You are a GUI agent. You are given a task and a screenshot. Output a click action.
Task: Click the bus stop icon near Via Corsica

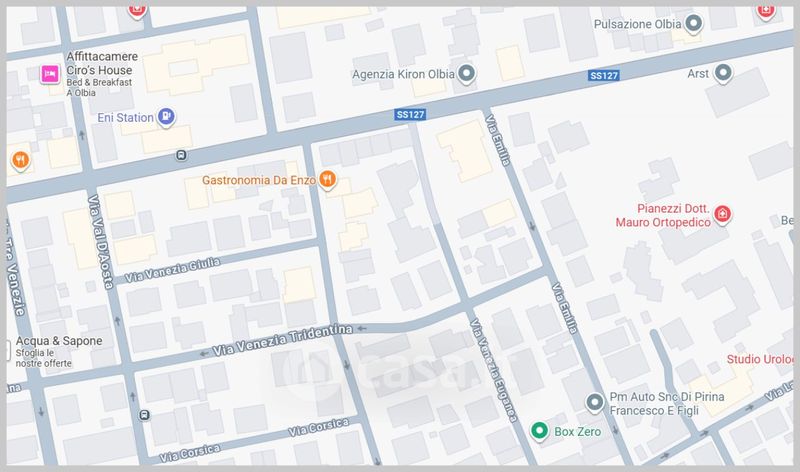coord(145,415)
